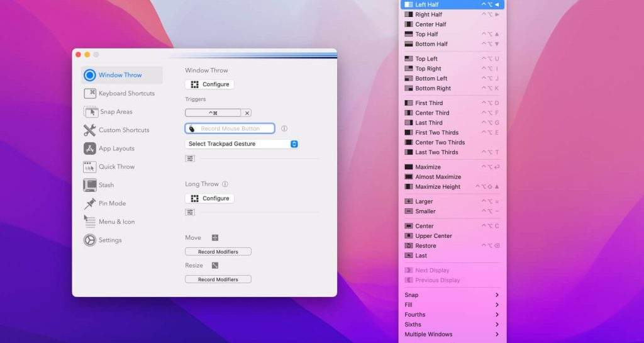Open the Keyboard Shortcuts section icon
Screen dimensions: 644x343
tap(89, 93)
